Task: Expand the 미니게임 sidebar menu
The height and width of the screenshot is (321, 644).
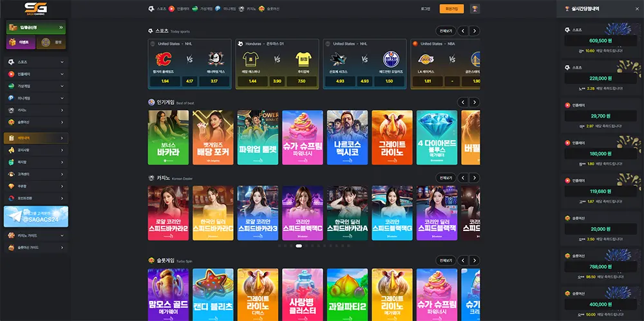Action: (x=62, y=98)
